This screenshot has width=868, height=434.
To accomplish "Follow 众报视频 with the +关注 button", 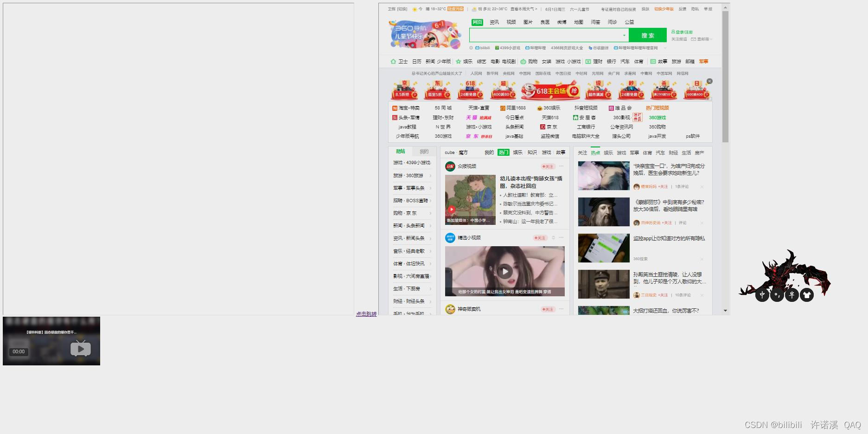I will [548, 166].
